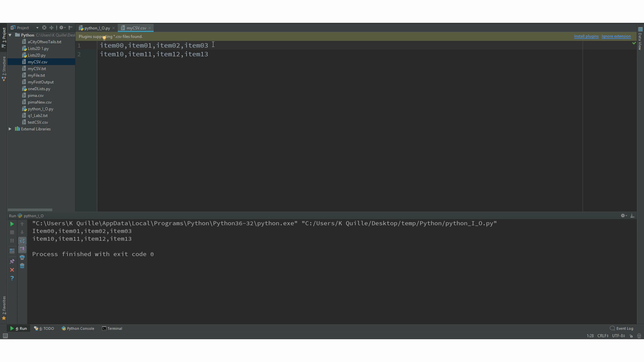Open the 6: TODO tool window tab
The height and width of the screenshot is (362, 644).
[x=44, y=328]
